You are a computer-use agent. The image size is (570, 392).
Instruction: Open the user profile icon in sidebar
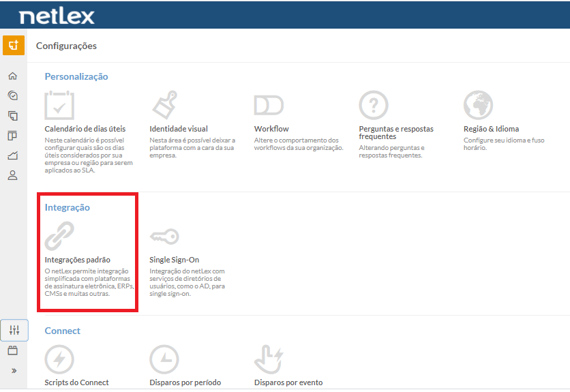point(13,175)
